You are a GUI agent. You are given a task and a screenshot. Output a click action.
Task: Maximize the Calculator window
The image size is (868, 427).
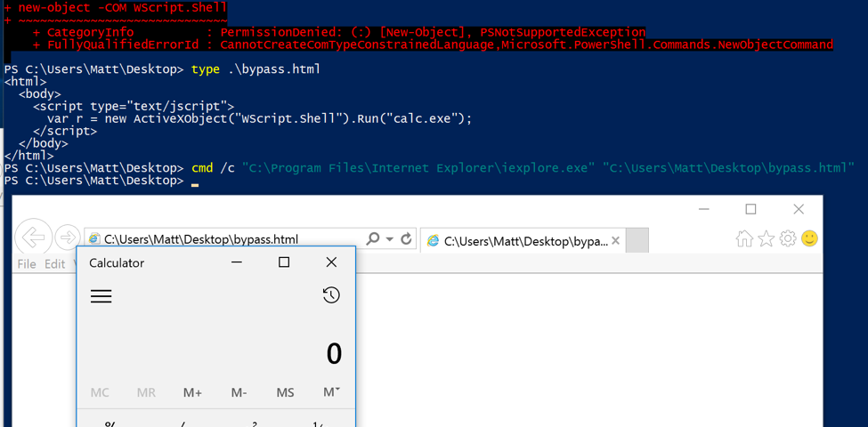(284, 262)
